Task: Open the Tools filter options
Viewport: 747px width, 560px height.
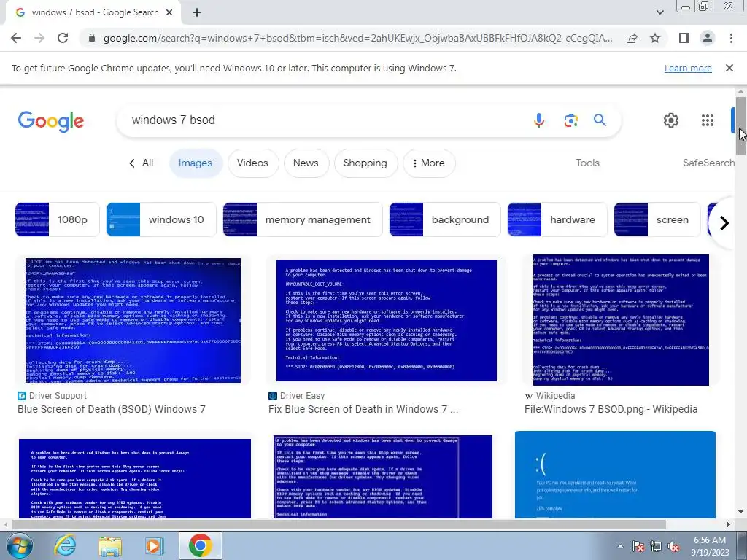Action: (x=587, y=163)
